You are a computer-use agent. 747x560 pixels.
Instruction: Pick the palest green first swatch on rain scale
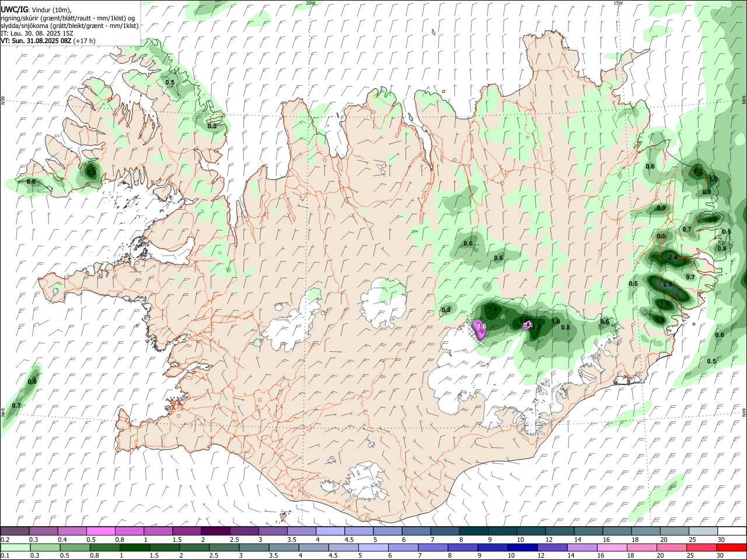pyautogui.click(x=15, y=547)
